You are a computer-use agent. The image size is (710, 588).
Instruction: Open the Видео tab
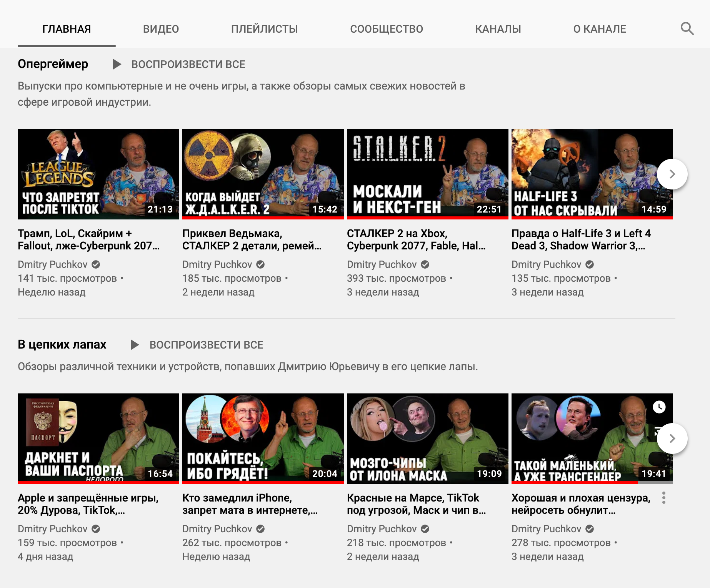(161, 29)
